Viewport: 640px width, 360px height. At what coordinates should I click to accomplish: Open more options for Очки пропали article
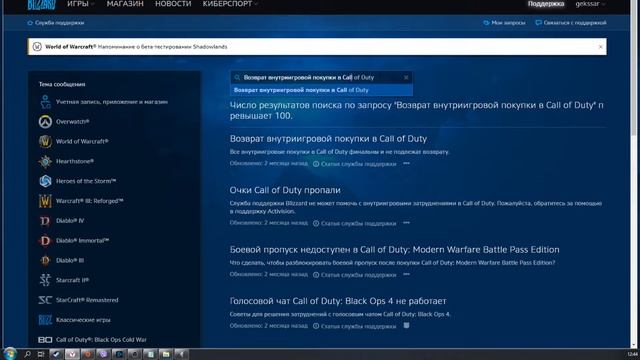coord(406,223)
